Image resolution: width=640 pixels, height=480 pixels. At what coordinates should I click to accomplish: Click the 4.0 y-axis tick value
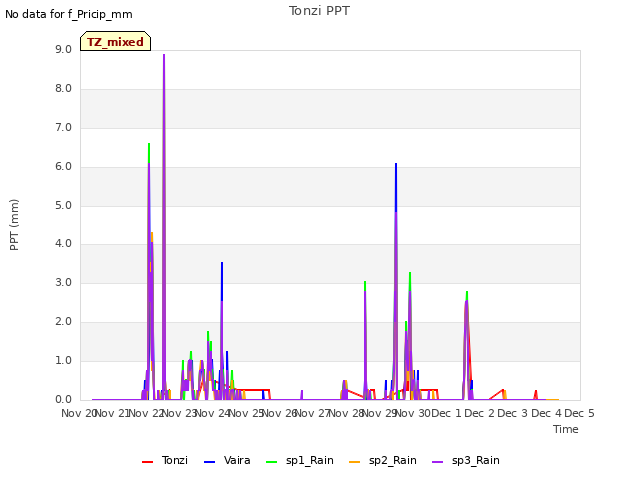[x=63, y=244]
